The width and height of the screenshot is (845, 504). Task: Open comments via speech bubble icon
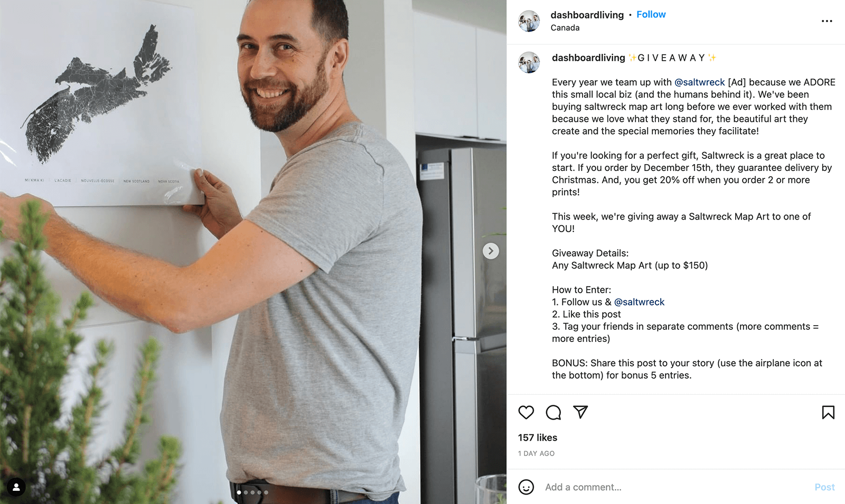tap(553, 412)
